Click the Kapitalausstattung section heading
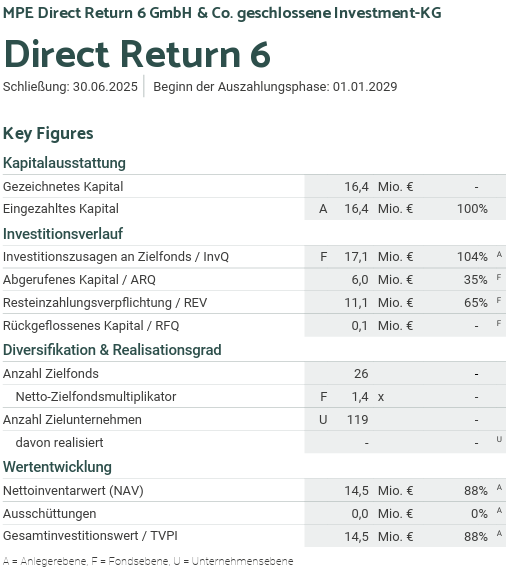Screen dimensions: 506x568 tap(64, 163)
